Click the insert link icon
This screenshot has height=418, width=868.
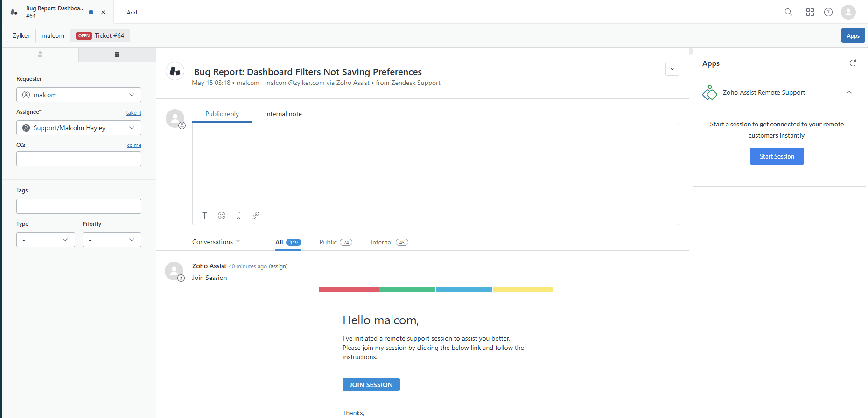pos(255,216)
